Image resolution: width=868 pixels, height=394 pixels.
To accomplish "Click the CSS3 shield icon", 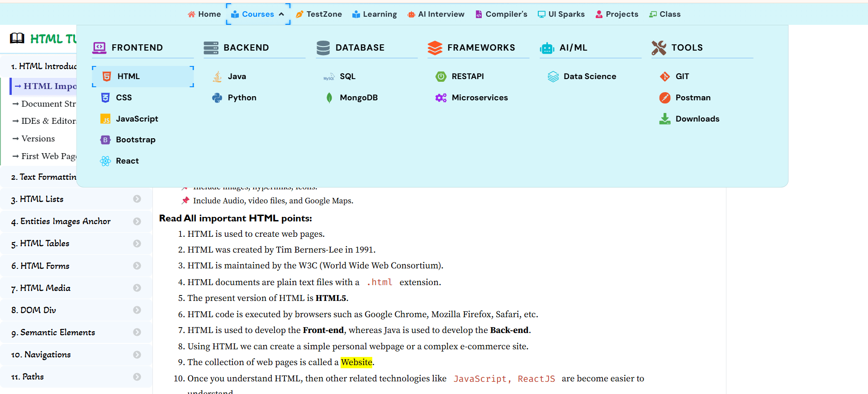I will pyautogui.click(x=105, y=98).
